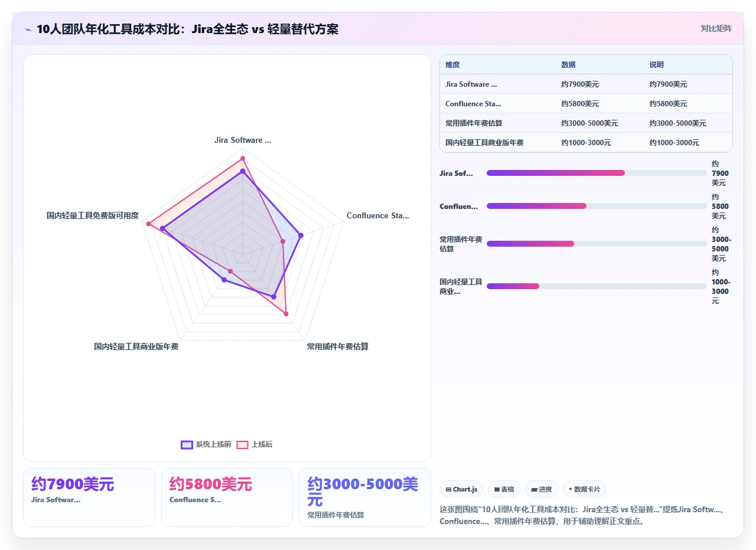The image size is (756, 550).
Task: Click the 表格 chip
Action: tap(504, 489)
